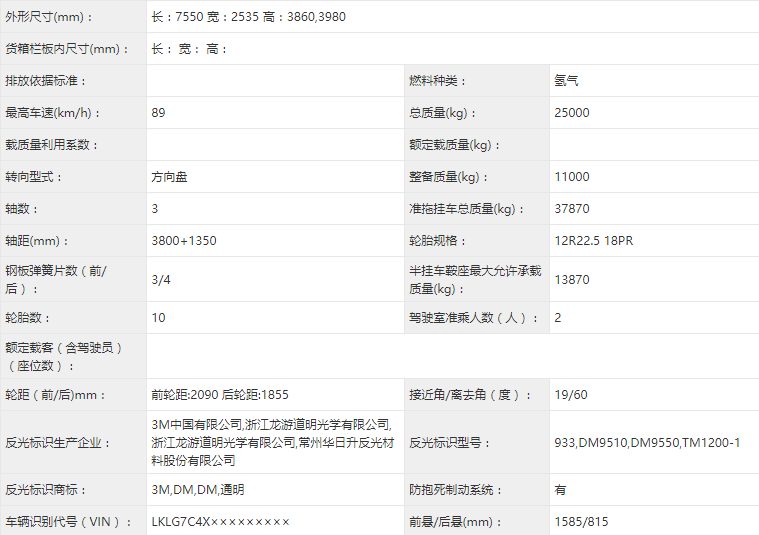The width and height of the screenshot is (759, 535).
Task: Select the fuel type value 氢气
Action: [x=566, y=81]
